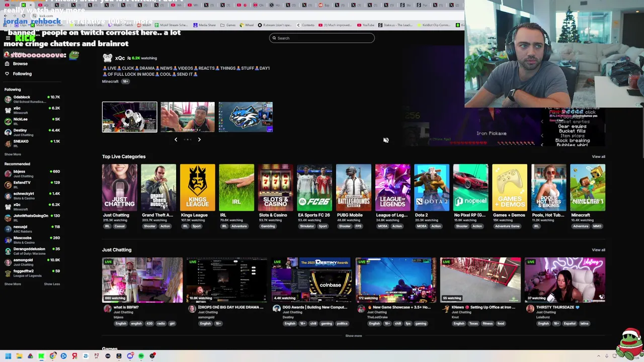Image resolution: width=644 pixels, height=362 pixels.
Task: Open the Slots & Casino category
Action: [x=276, y=188]
